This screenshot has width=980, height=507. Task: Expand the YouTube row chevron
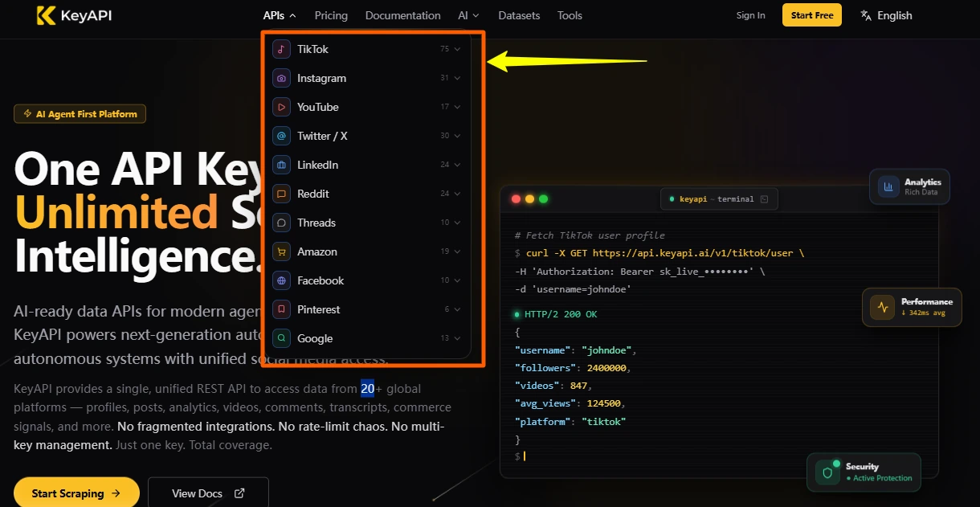(457, 107)
